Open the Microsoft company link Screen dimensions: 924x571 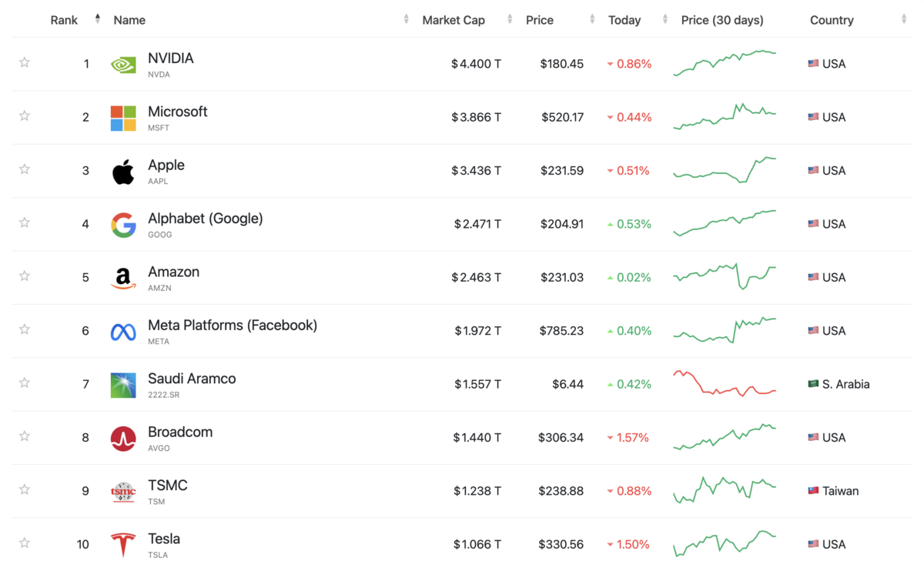click(178, 112)
